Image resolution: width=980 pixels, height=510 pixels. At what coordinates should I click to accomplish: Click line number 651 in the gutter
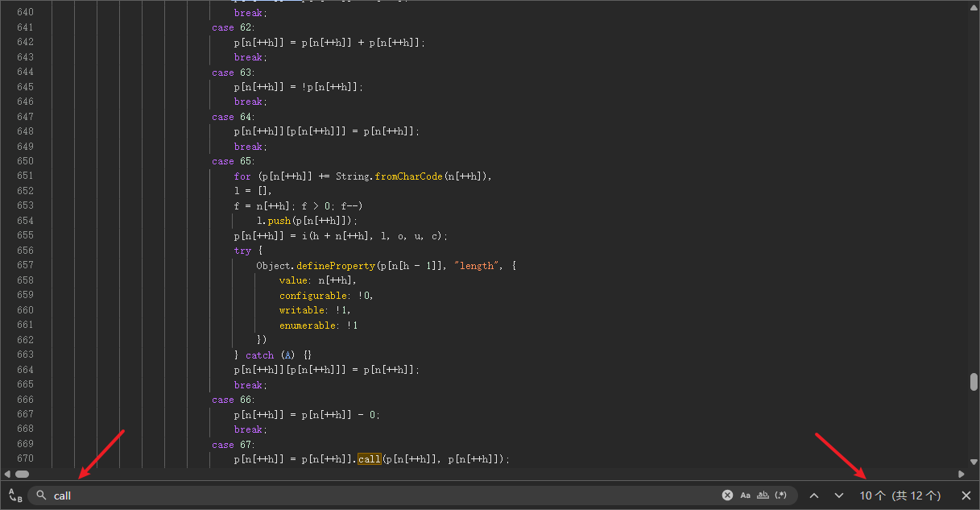tap(25, 176)
